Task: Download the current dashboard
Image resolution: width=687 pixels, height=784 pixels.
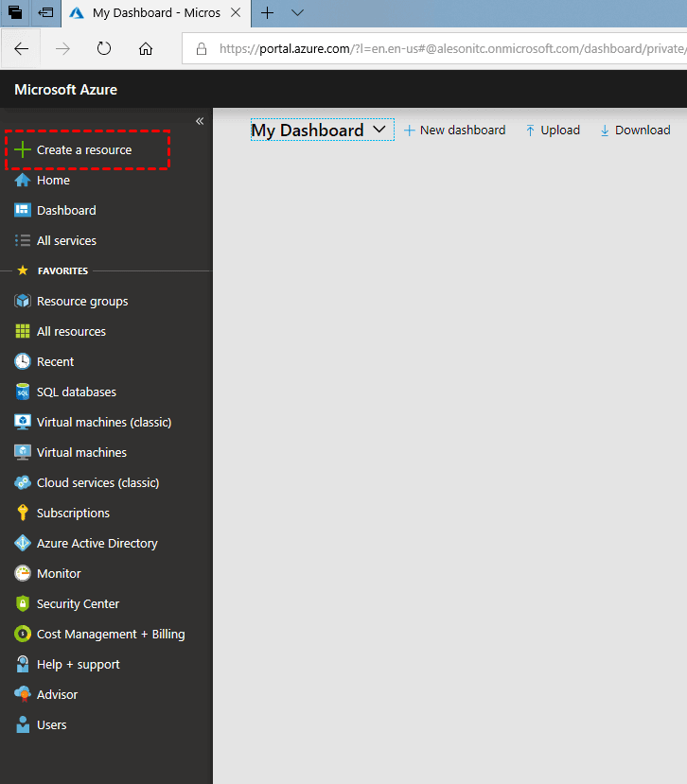Action: [x=635, y=131]
